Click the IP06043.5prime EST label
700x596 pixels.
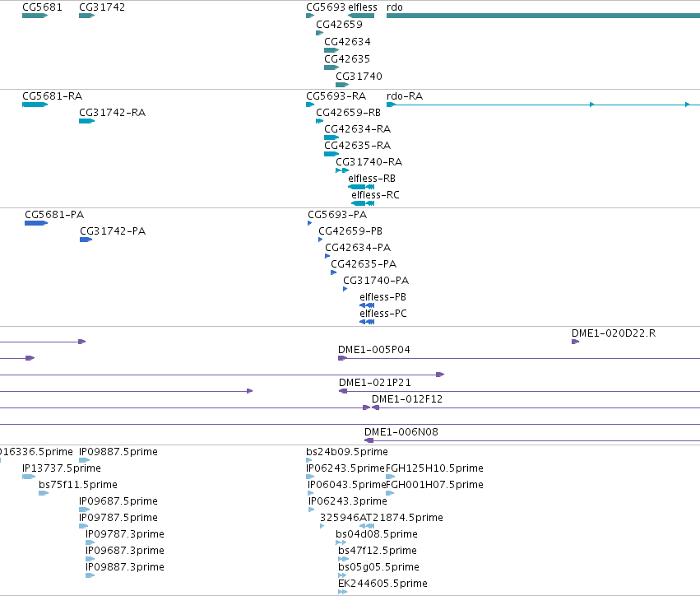pos(346,485)
